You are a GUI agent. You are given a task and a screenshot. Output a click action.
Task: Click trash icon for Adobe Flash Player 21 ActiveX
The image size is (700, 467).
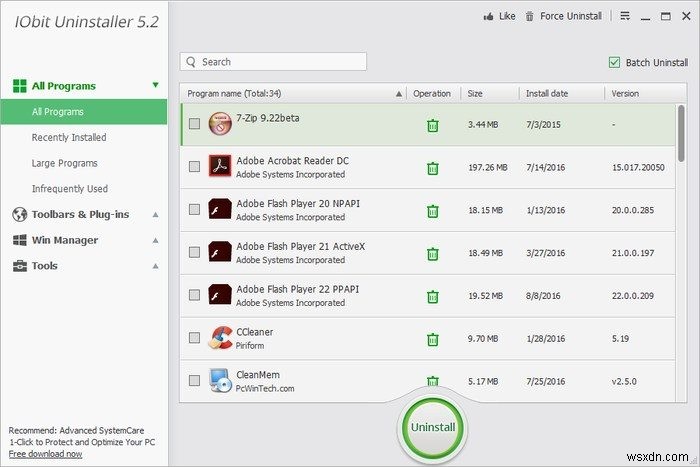coord(433,254)
